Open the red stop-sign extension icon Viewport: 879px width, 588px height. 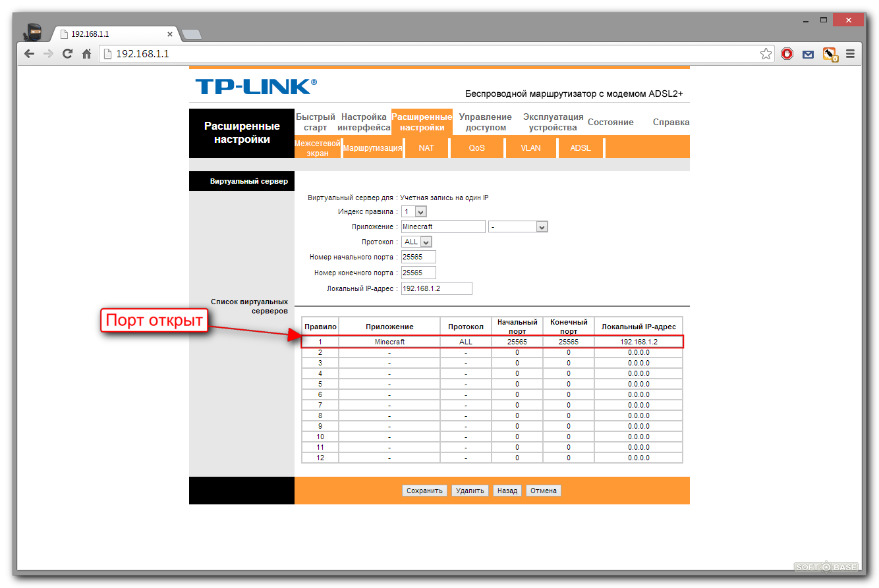click(787, 54)
